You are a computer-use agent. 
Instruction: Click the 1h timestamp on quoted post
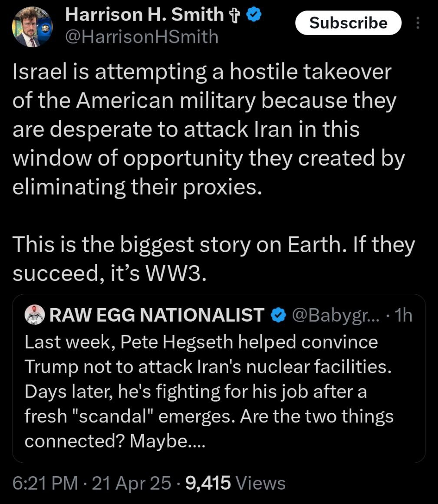[x=403, y=315]
